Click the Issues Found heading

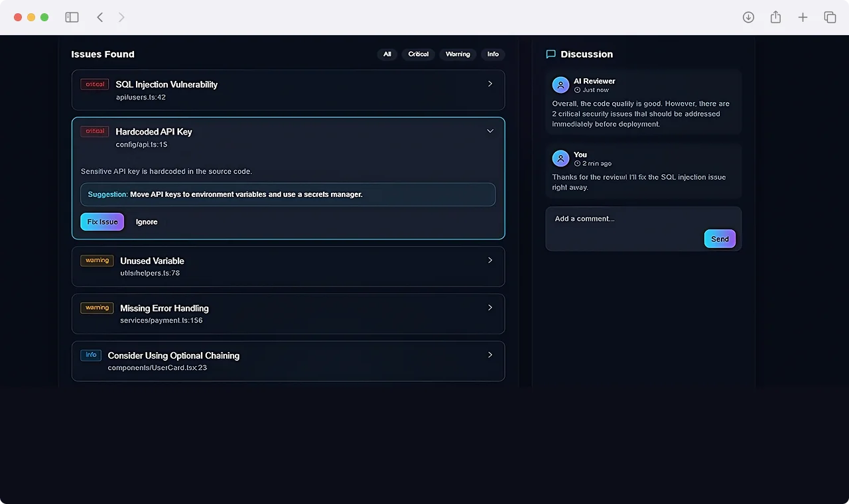tap(103, 54)
